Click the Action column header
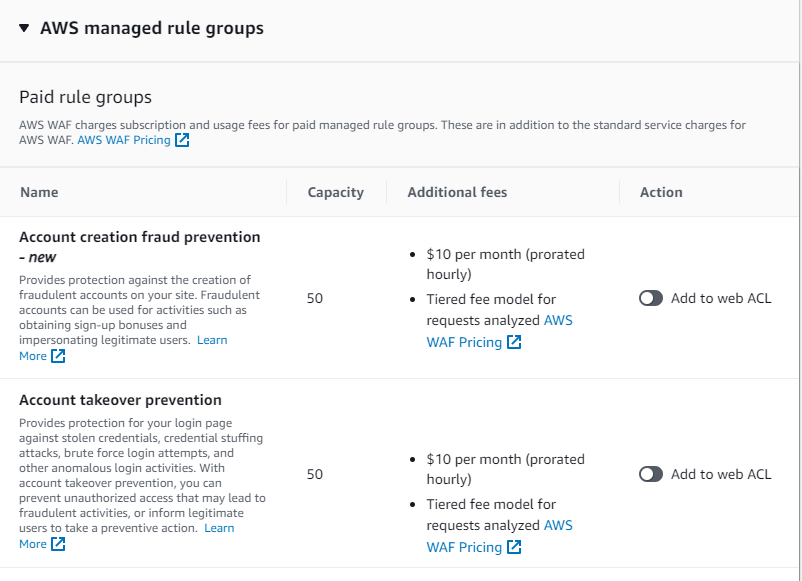802x581 pixels. (661, 192)
